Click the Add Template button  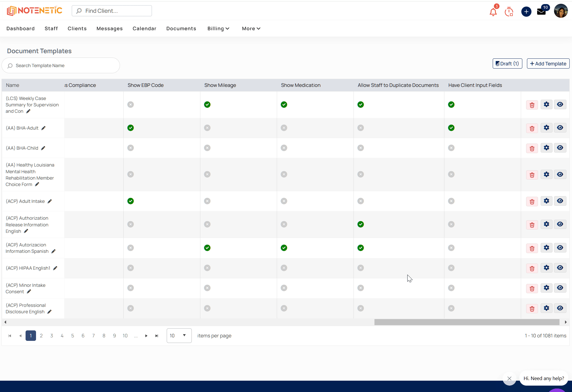548,64
